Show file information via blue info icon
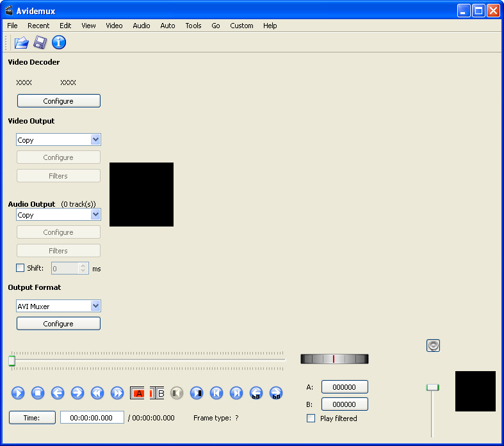This screenshot has width=504, height=446. (59, 42)
